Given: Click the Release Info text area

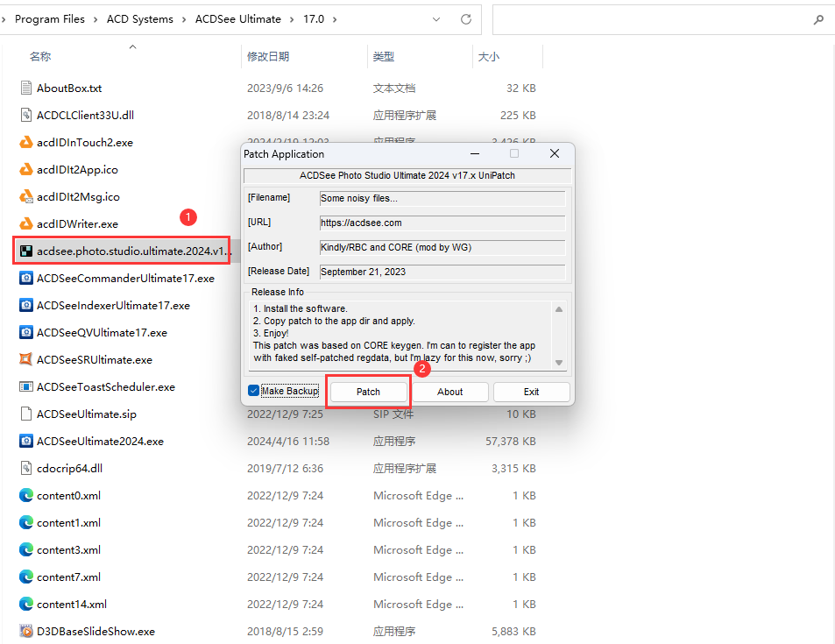Looking at the screenshot, I should pos(400,334).
